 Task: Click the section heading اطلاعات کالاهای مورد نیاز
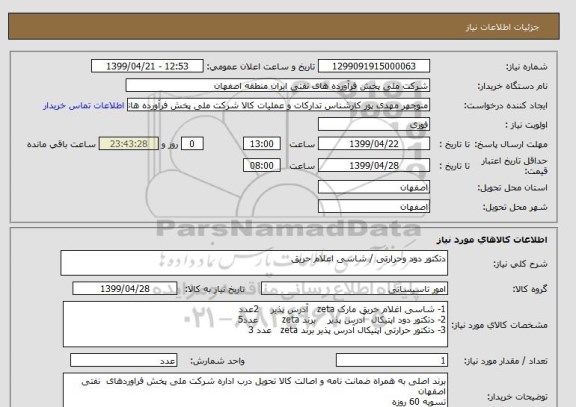point(492,240)
